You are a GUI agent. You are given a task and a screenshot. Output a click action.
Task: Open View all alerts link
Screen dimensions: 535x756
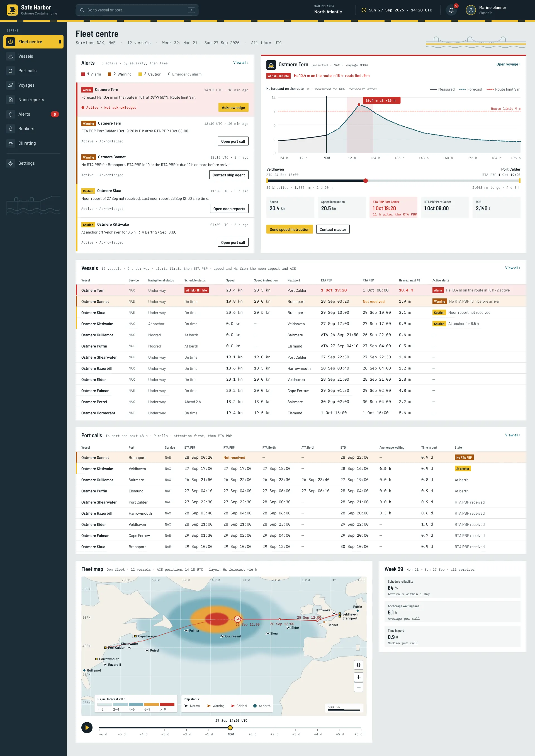pyautogui.click(x=240, y=63)
